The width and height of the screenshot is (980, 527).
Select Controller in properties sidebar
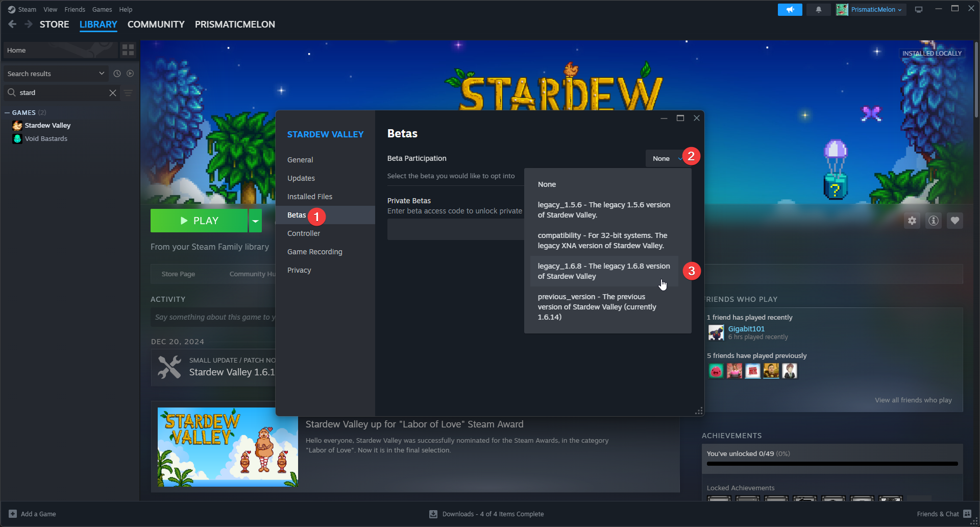(x=325, y=233)
